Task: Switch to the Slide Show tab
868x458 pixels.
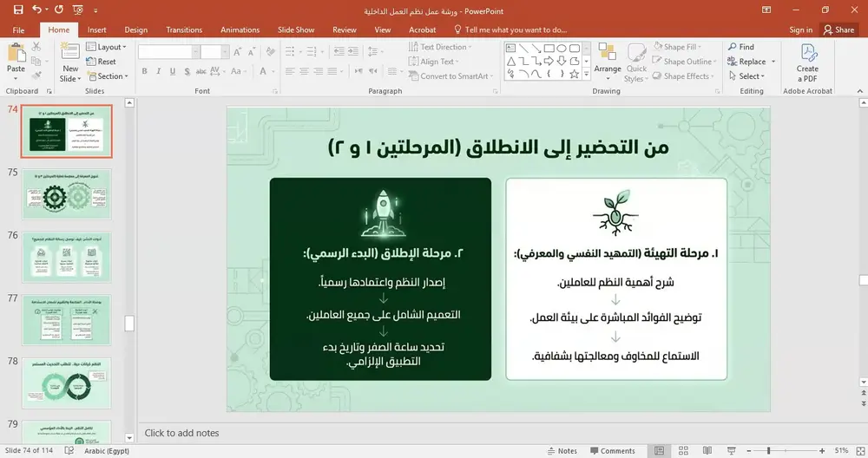Action: (296, 29)
